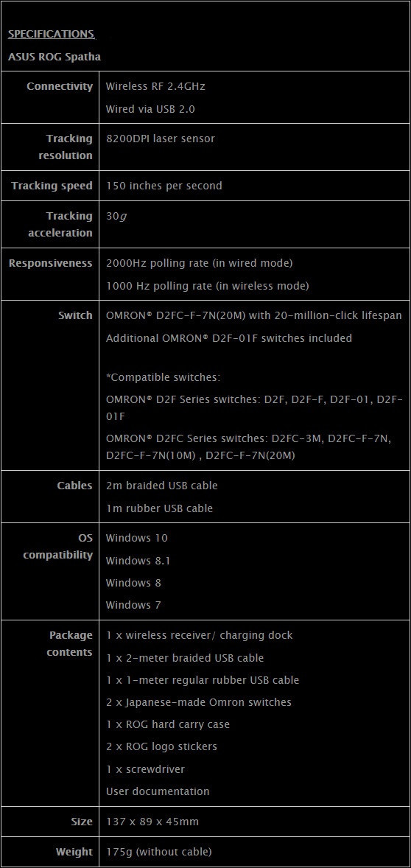Select the ASUS ROG Spatha title text

click(55, 57)
